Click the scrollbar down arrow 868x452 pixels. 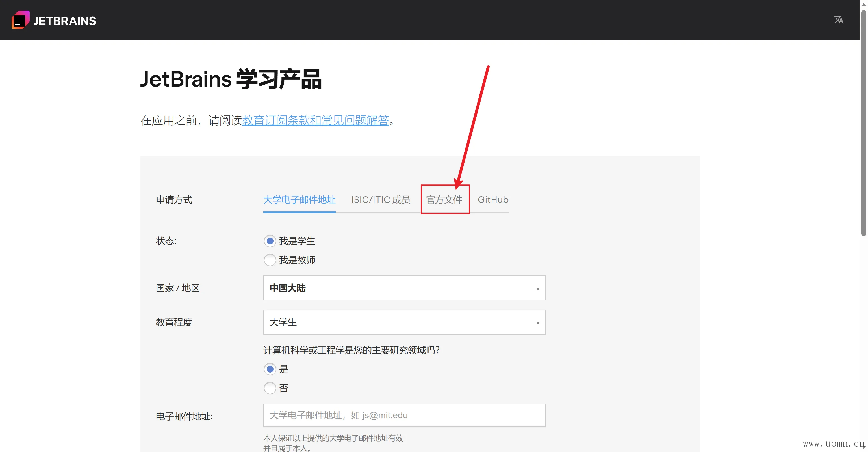coord(863,447)
